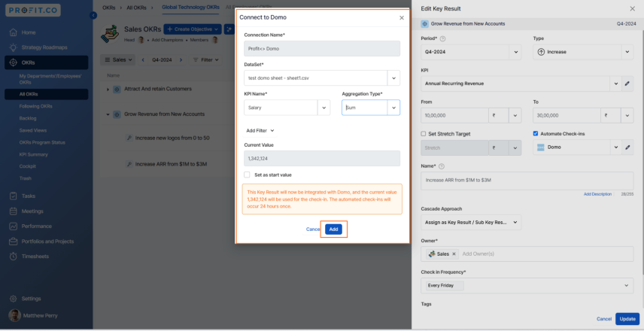644x331 pixels.
Task: Go to previous quarter arrow
Action: coord(143,60)
